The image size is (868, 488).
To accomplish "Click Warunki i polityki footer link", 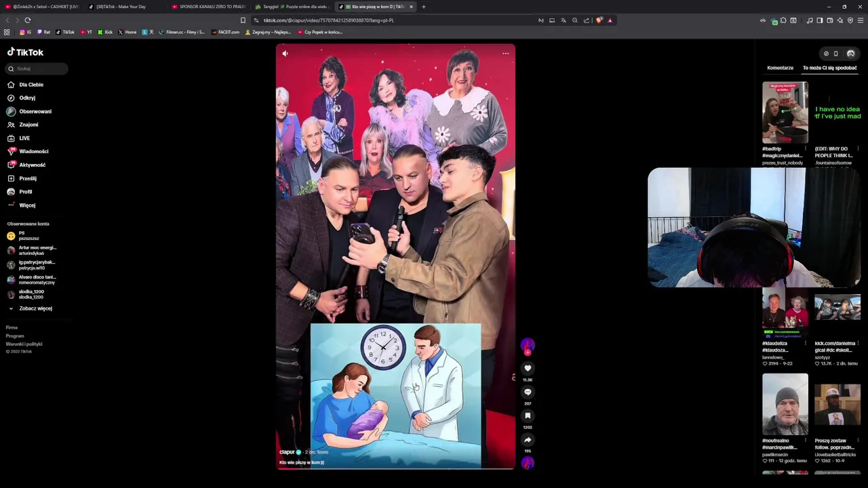I will [24, 344].
